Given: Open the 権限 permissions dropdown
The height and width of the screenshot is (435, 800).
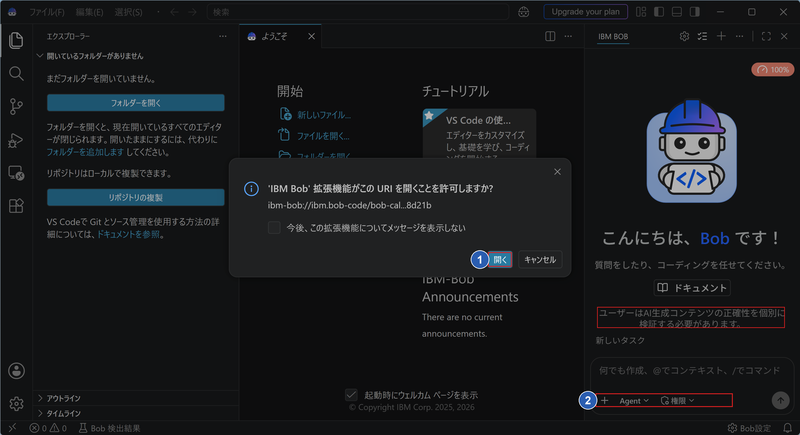Looking at the screenshot, I should pyautogui.click(x=677, y=401).
